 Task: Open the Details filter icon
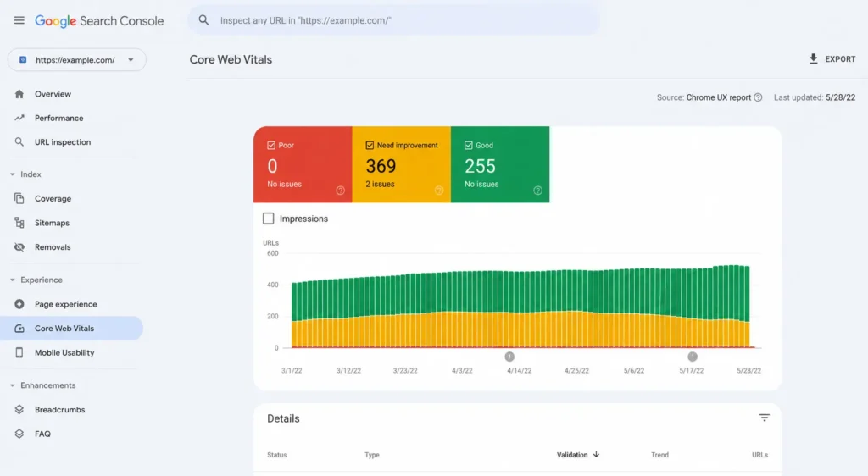[x=764, y=418]
